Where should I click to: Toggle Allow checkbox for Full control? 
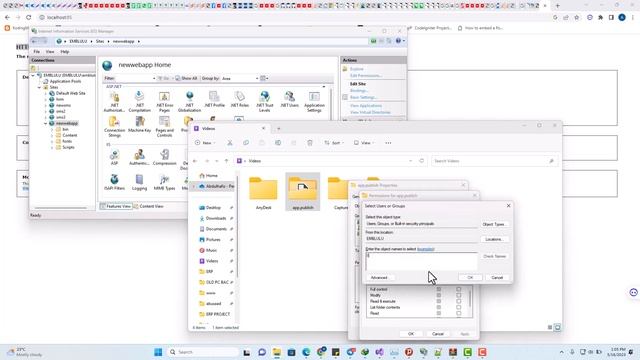[439, 289]
